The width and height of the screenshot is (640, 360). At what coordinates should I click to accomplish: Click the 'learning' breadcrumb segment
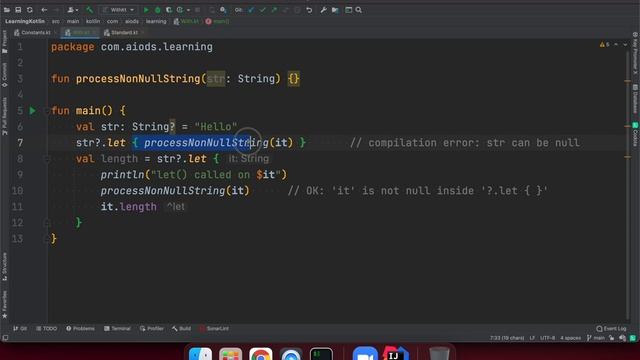tap(156, 21)
